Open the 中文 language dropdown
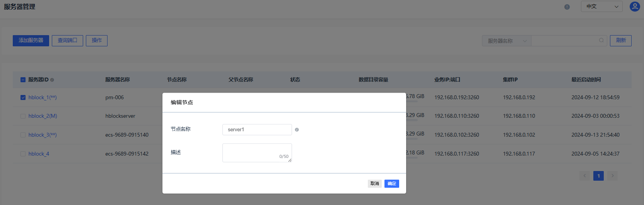The width and height of the screenshot is (644, 205). click(602, 7)
